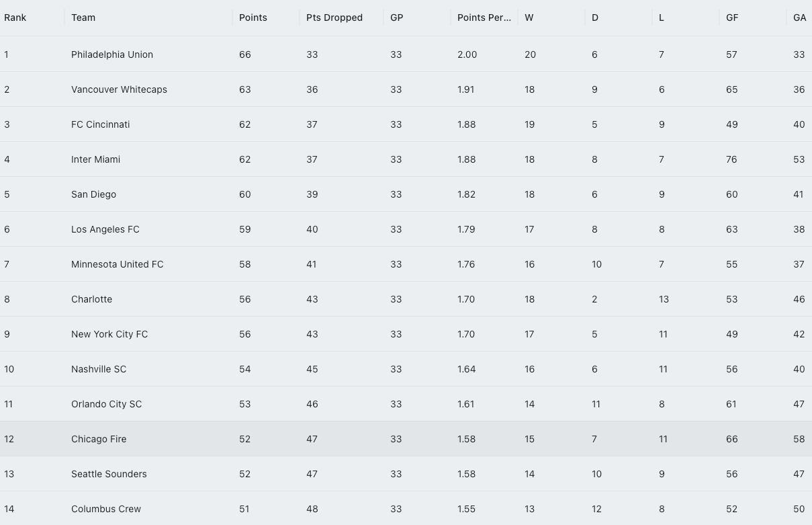Image resolution: width=812 pixels, height=525 pixels.
Task: Click the Team column header
Action: click(83, 17)
